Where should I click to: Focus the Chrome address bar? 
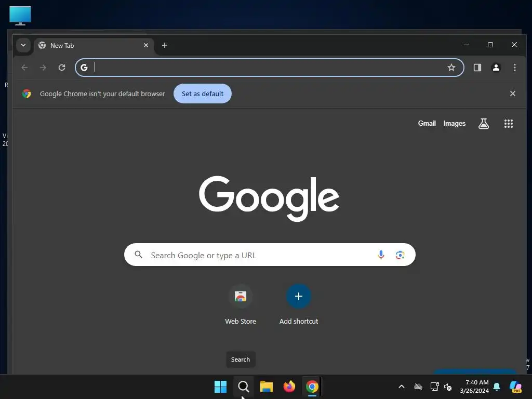[270, 68]
